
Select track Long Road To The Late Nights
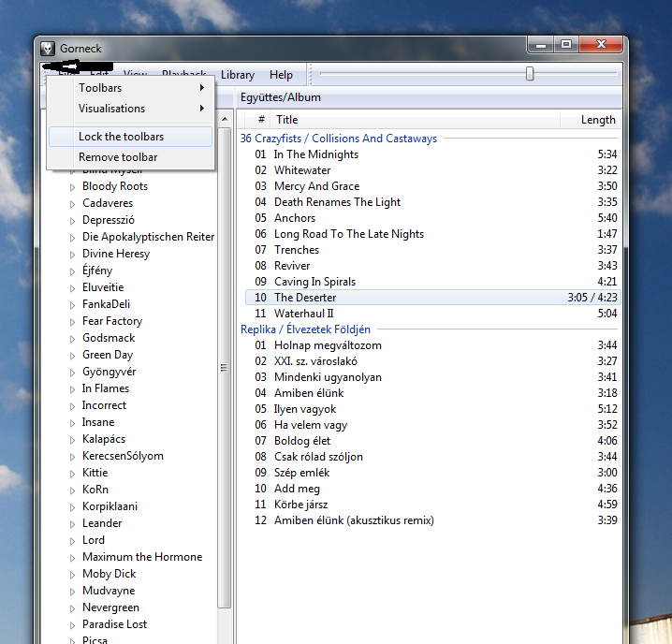point(432,234)
